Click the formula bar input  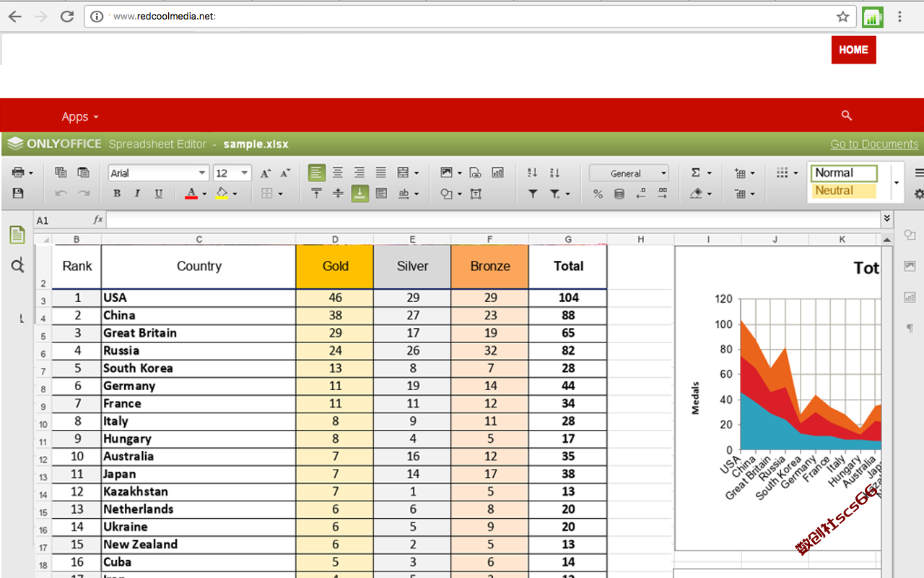[x=493, y=219]
